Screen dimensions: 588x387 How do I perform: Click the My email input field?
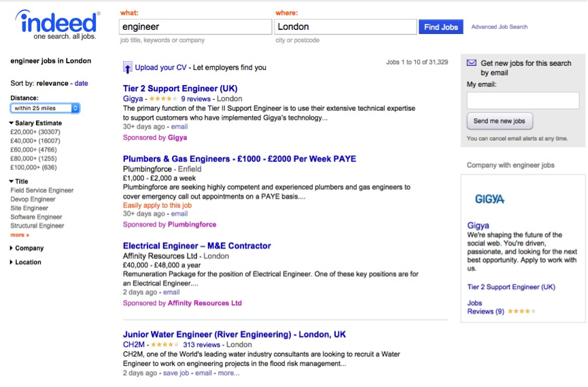(523, 101)
